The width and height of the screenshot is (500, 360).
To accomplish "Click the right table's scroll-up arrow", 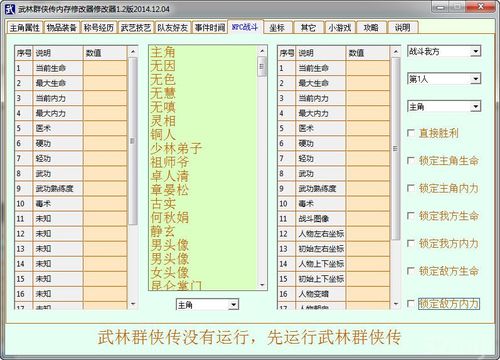I will [395, 52].
